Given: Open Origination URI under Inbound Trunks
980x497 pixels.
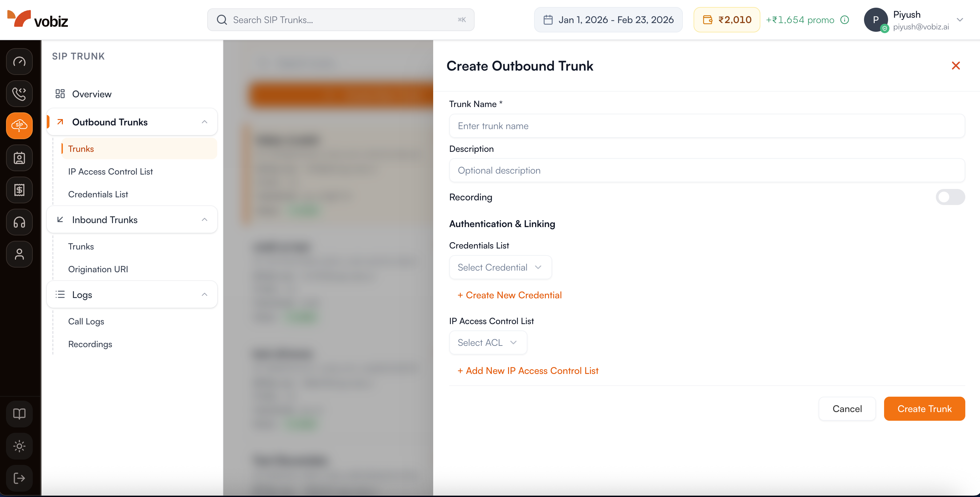Looking at the screenshot, I should tap(98, 269).
